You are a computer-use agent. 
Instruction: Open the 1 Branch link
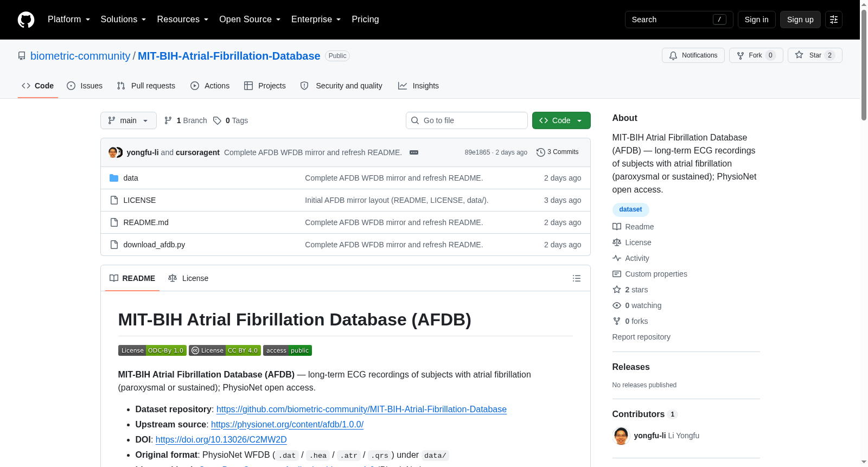click(x=186, y=120)
